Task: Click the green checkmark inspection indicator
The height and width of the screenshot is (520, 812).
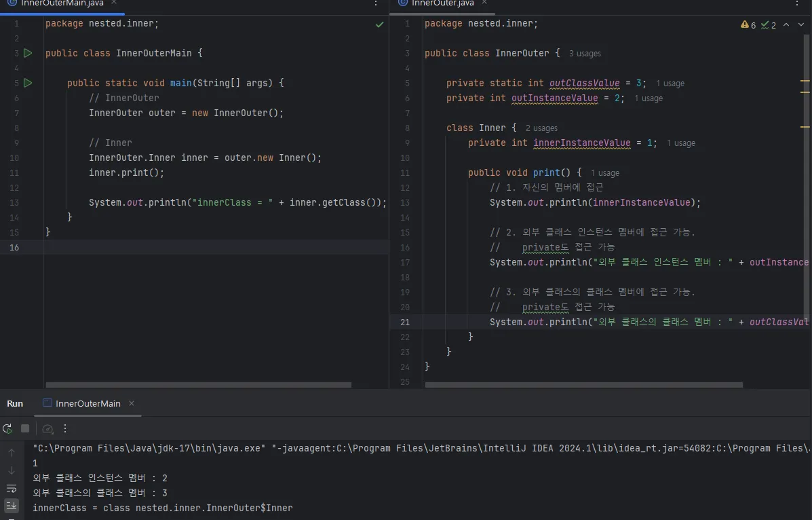Action: pyautogui.click(x=380, y=24)
